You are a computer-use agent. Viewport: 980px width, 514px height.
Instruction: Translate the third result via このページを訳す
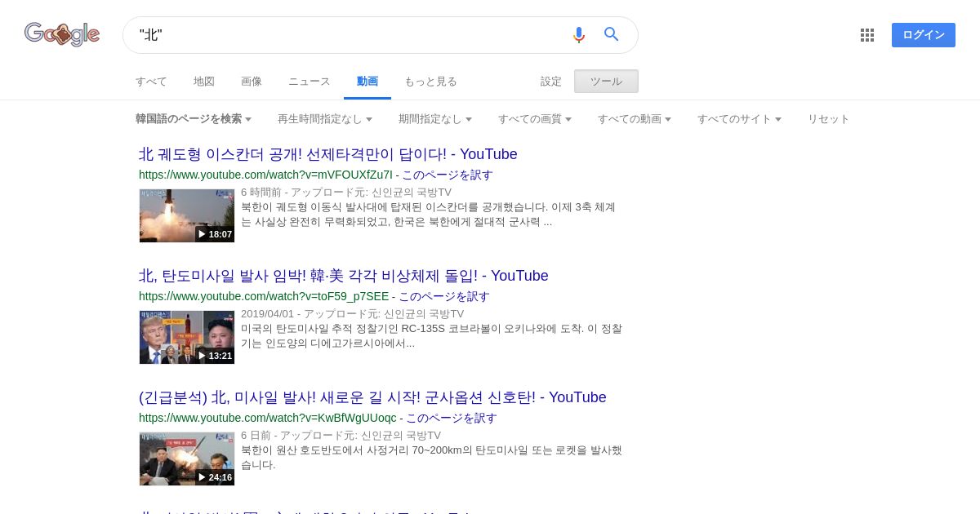[x=452, y=418]
